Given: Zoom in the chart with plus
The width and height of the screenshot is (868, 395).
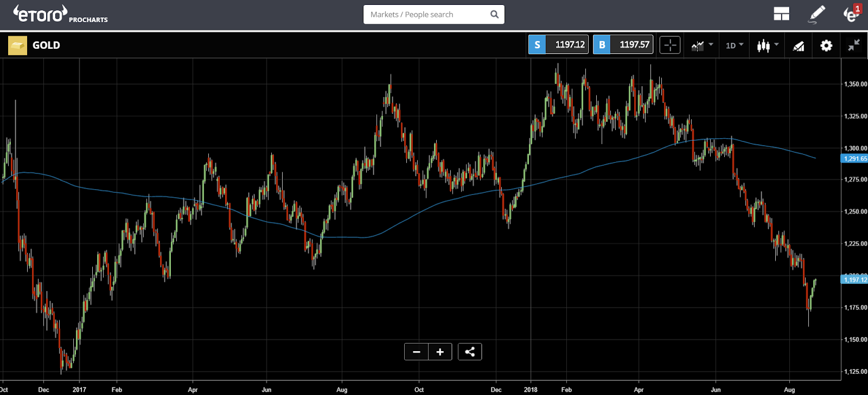Looking at the screenshot, I should point(440,352).
